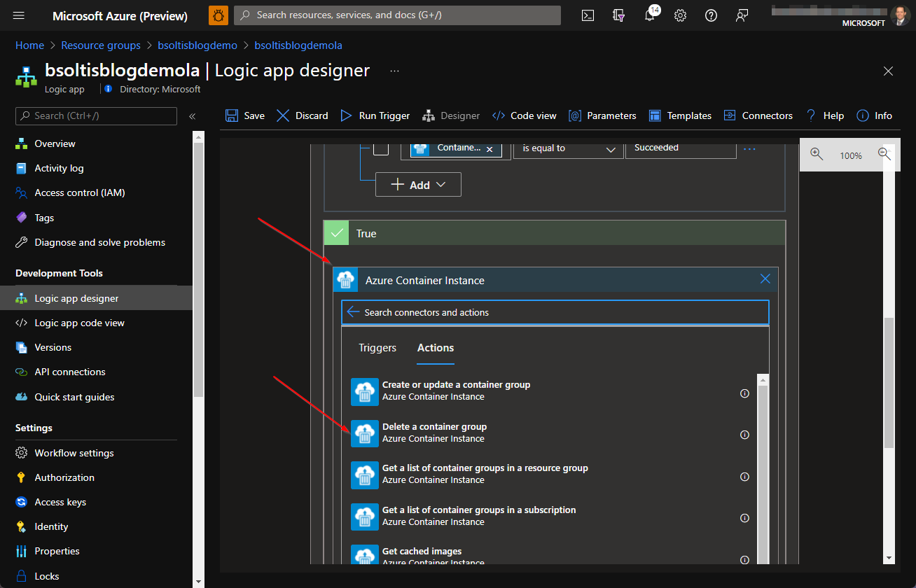Tick the condition row checkbox
The image size is (916, 588).
click(x=381, y=148)
